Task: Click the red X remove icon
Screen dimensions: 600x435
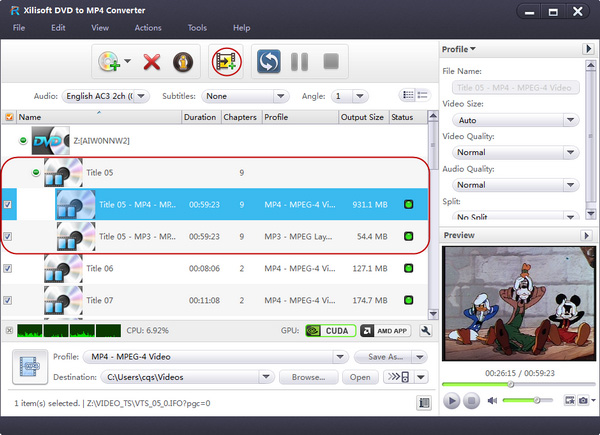Action: (x=152, y=62)
